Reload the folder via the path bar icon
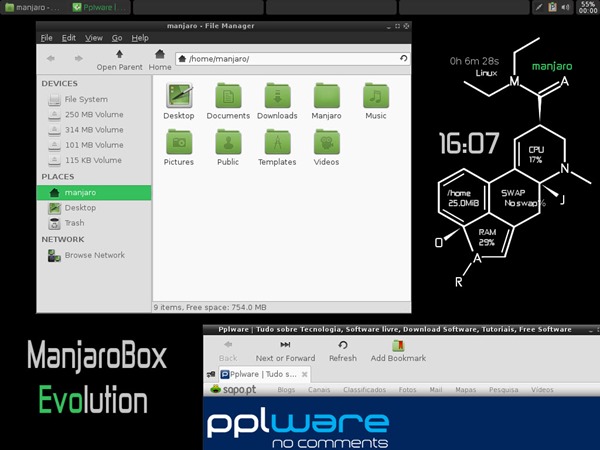600x450 pixels. coord(403,59)
